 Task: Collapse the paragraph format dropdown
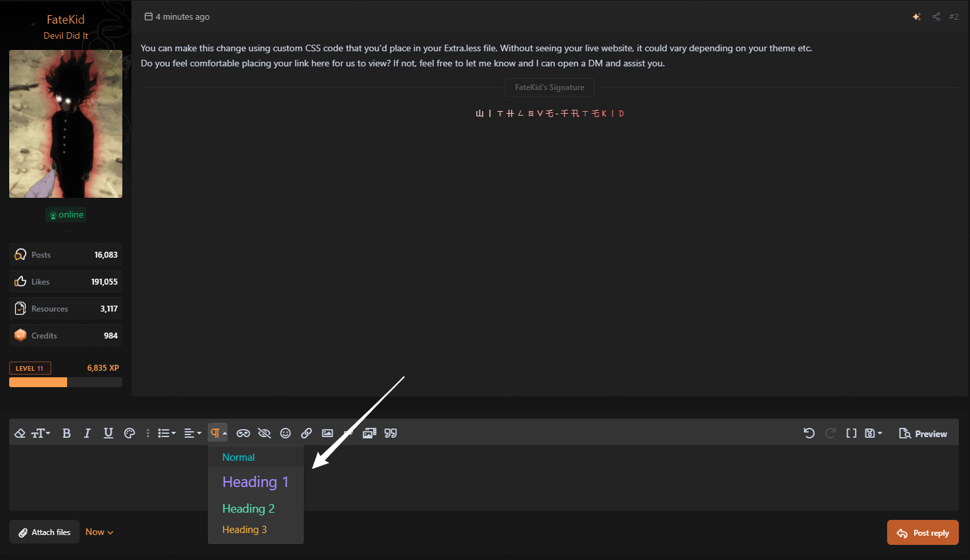point(218,433)
